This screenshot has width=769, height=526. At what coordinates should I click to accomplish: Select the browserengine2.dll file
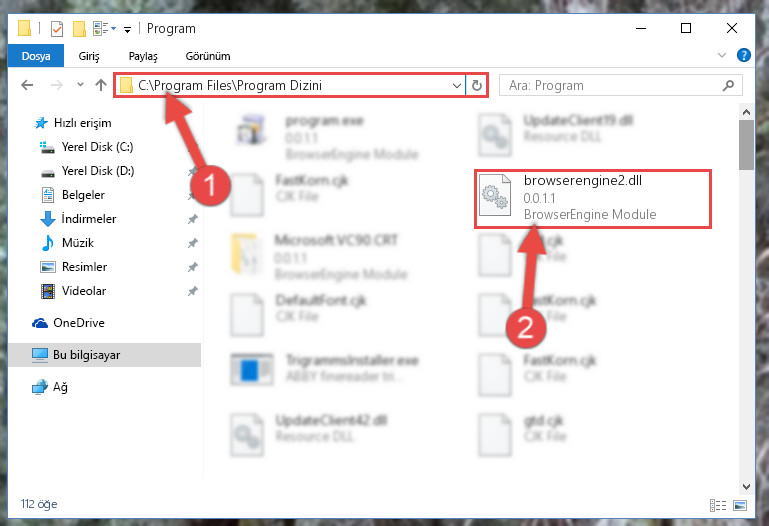(x=592, y=198)
